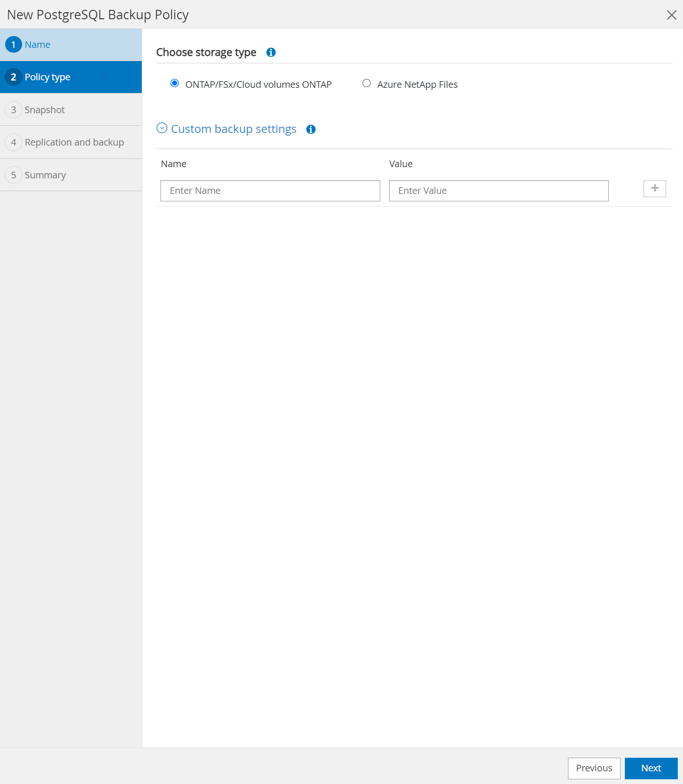Image resolution: width=683 pixels, height=784 pixels.
Task: Click the Azure NetApp Files option label
Action: click(417, 85)
